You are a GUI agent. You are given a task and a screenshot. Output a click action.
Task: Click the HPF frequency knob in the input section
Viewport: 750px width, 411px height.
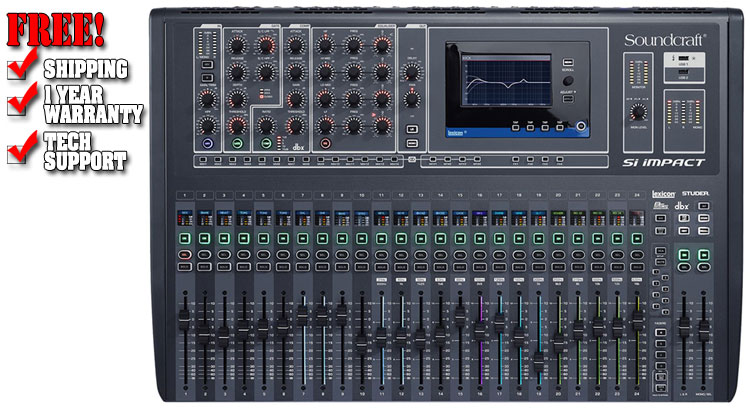pos(207,126)
